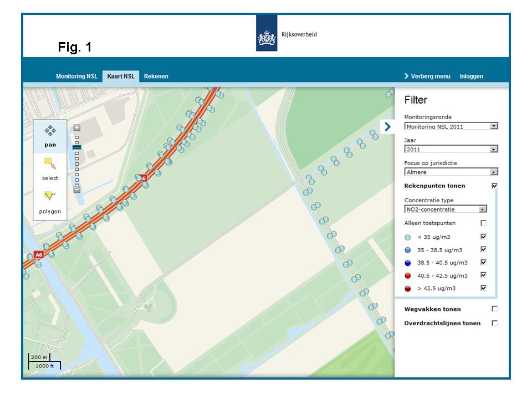Click the Inloggen link
The image size is (532, 399).
click(471, 76)
